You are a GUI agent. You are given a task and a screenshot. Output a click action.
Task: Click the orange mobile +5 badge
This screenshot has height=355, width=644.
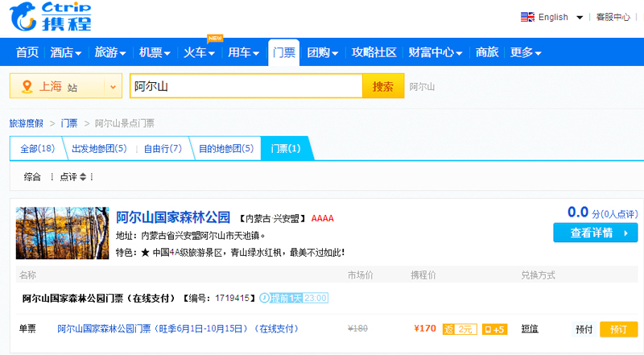click(x=494, y=329)
